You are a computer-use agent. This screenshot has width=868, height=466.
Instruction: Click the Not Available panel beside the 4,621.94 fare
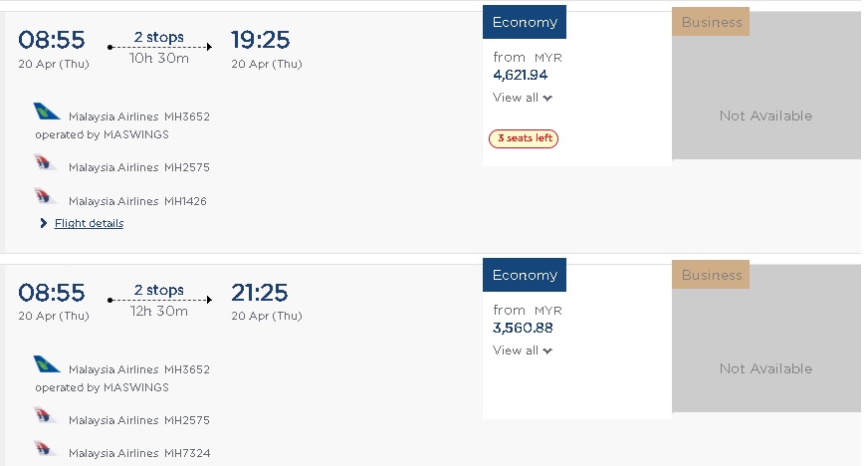[765, 116]
